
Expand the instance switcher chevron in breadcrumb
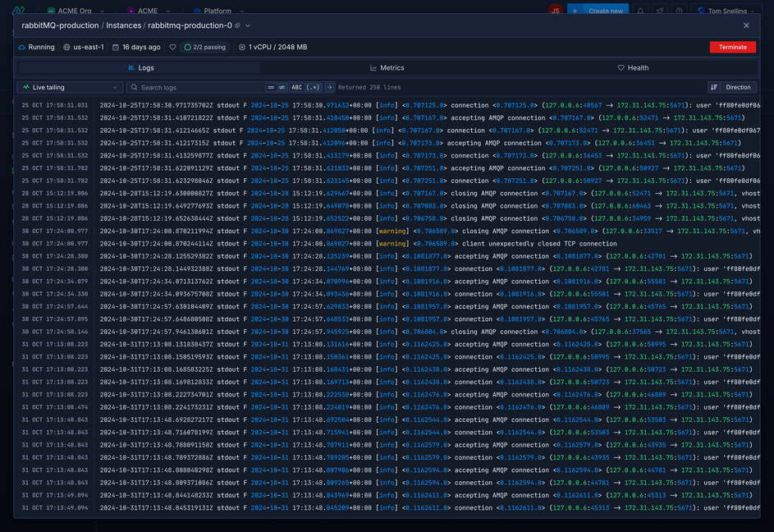point(248,26)
